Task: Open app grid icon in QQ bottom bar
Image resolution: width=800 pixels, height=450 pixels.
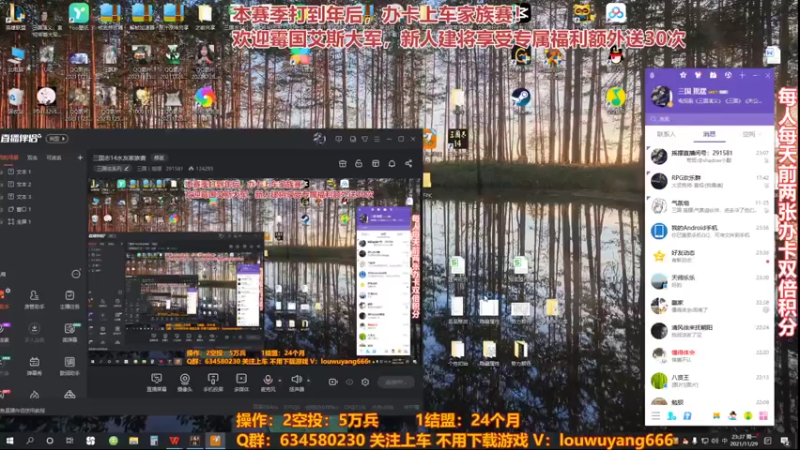Action: pyautogui.click(x=763, y=416)
